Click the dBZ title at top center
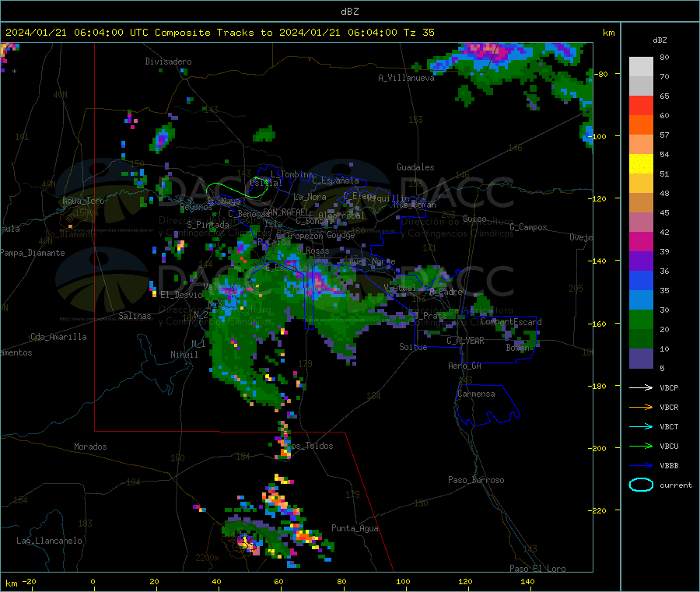Screen dimensions: 700x592 click(x=349, y=12)
